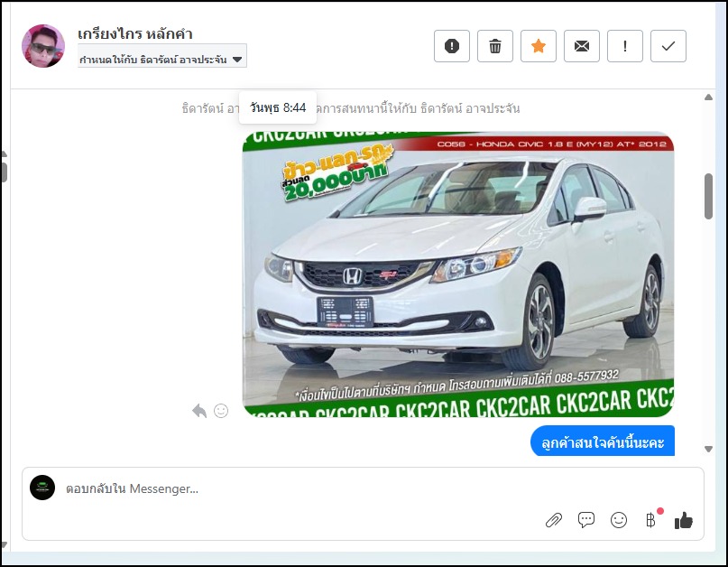
Task: Click the conversation scrollbar thumb
Action: point(708,196)
